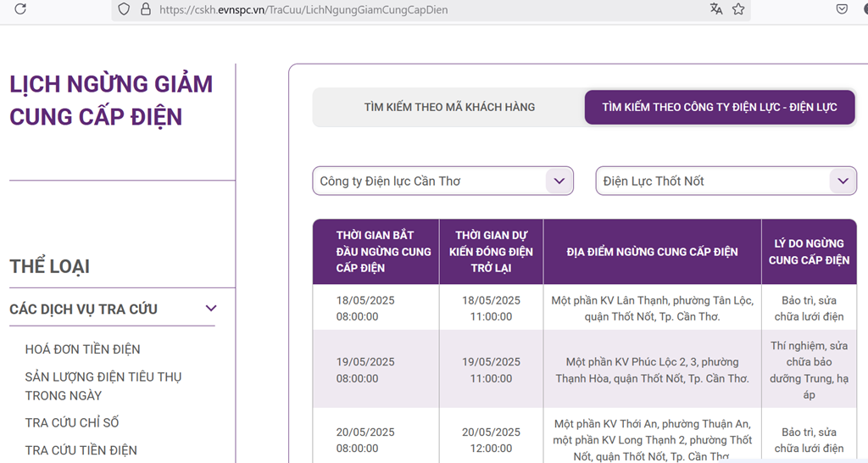Screen dimensions: 868x463
Task: Click the Thời gian dự kiến đóng điện header
Action: [x=491, y=252]
